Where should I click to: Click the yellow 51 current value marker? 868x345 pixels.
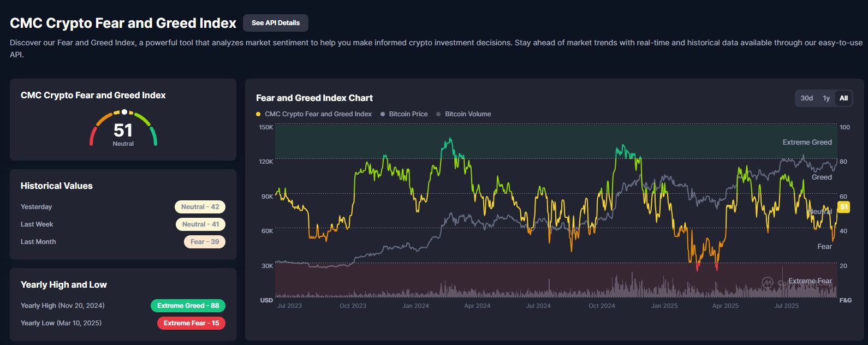pyautogui.click(x=844, y=207)
